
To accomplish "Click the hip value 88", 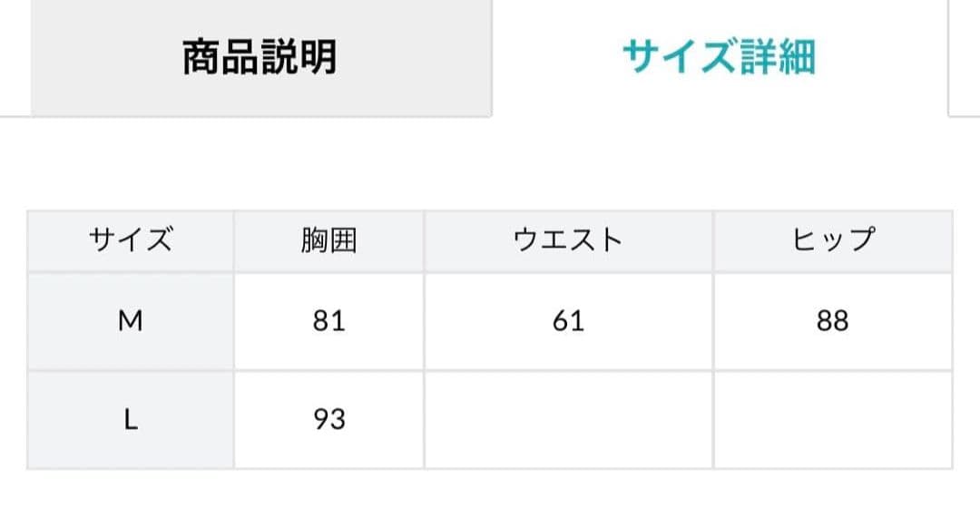I will (832, 321).
